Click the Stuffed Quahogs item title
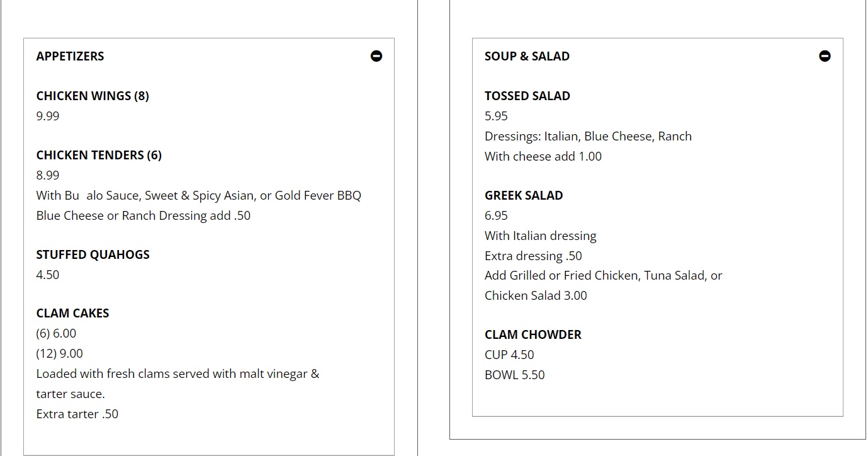Image resolution: width=868 pixels, height=456 pixels. click(x=93, y=254)
